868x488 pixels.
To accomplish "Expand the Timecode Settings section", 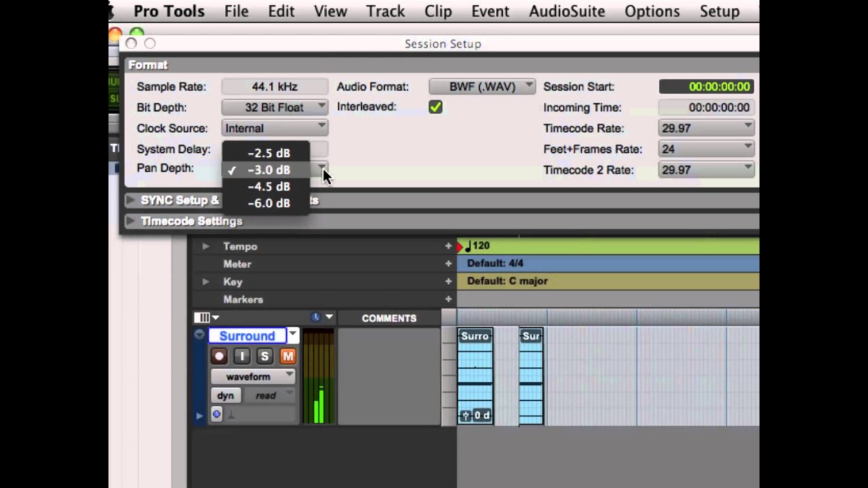I will [x=131, y=221].
